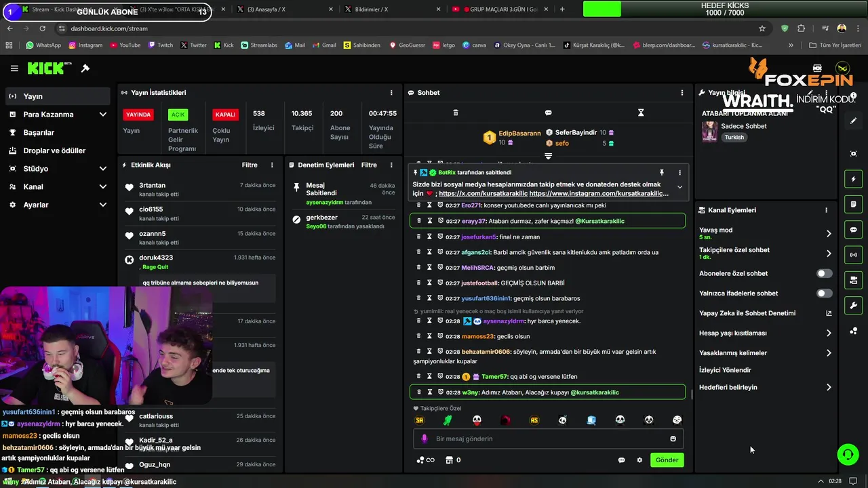The height and width of the screenshot is (488, 868).
Task: Open the Twitch bookmark
Action: [x=160, y=45]
